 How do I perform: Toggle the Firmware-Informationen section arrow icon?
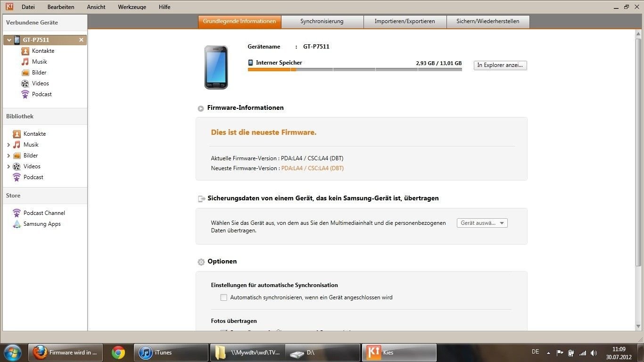[201, 108]
